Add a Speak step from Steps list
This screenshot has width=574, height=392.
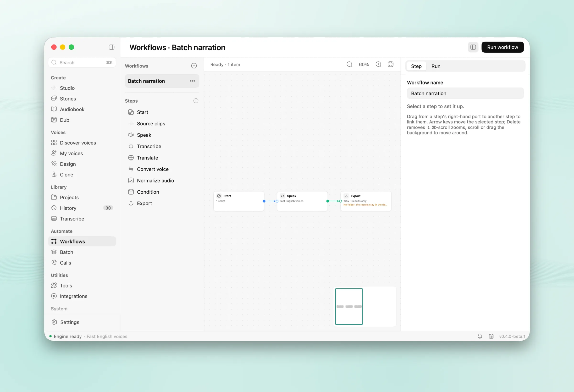[x=162, y=135]
